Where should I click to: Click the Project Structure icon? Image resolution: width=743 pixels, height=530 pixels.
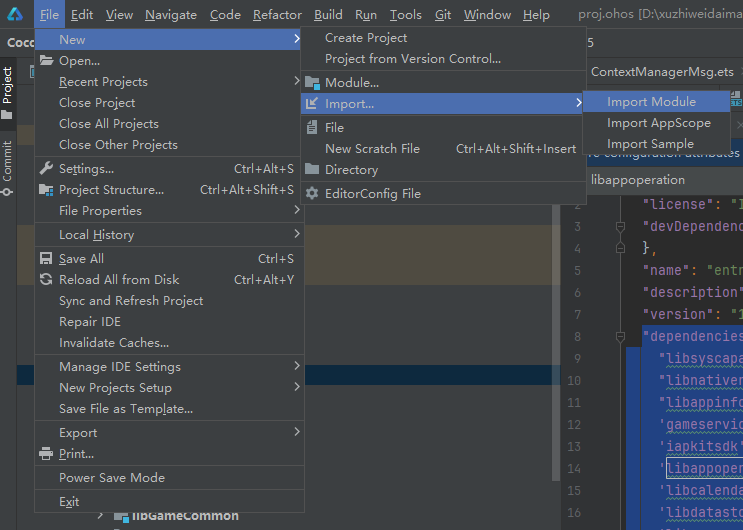pos(46,190)
